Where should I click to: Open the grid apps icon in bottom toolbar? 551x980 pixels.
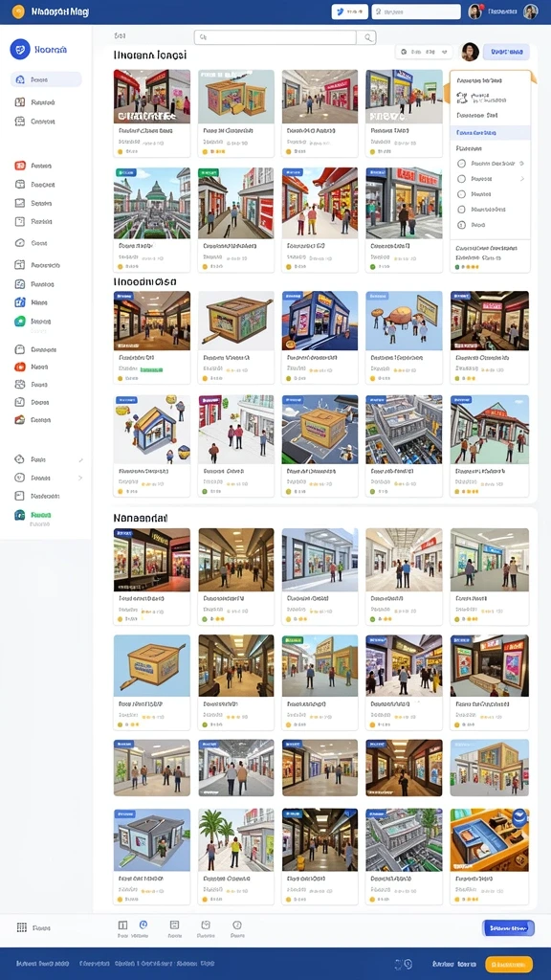coord(22,927)
